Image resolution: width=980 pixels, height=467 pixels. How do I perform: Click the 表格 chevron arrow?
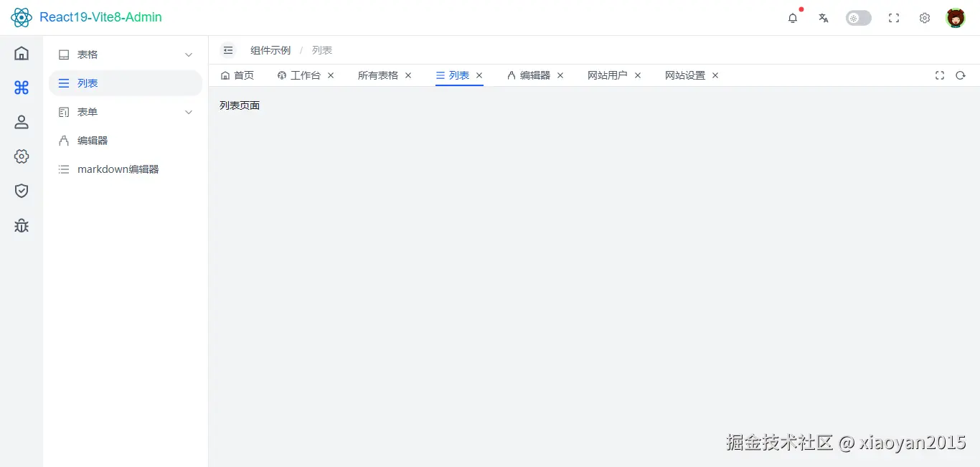point(189,55)
